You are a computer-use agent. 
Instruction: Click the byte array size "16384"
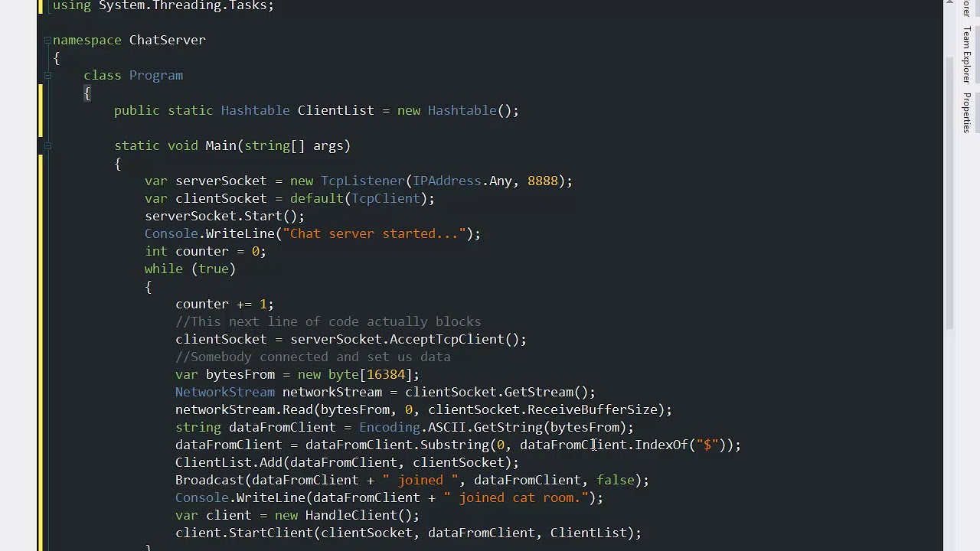[x=385, y=374]
